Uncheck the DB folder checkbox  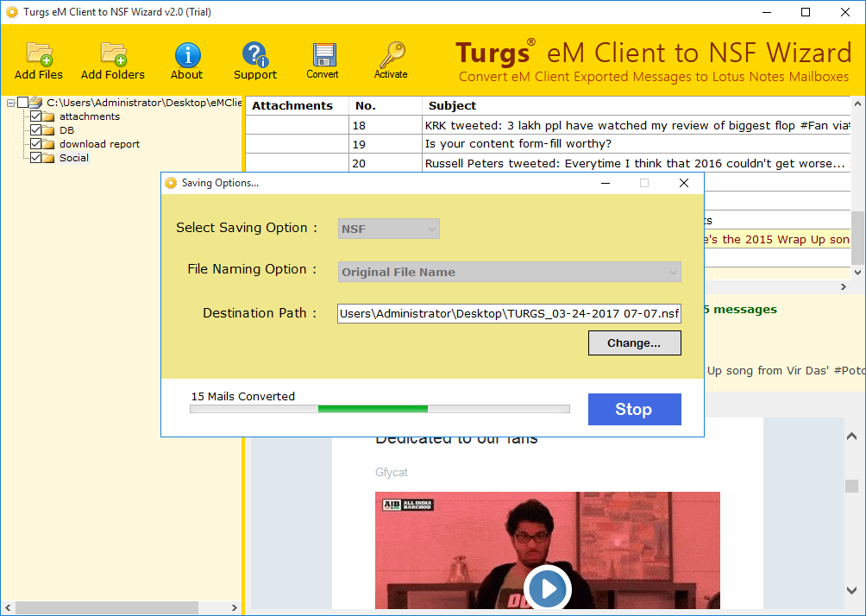(36, 129)
